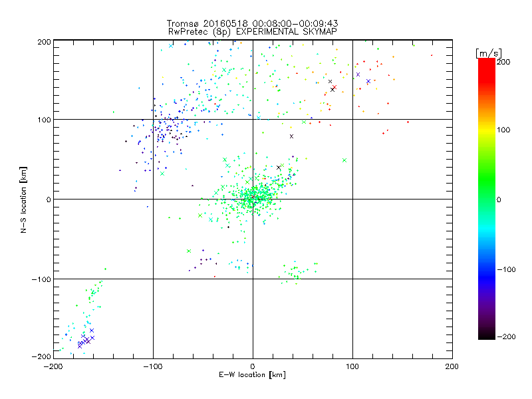Click the x-axis tick label '-200'

click(53, 366)
